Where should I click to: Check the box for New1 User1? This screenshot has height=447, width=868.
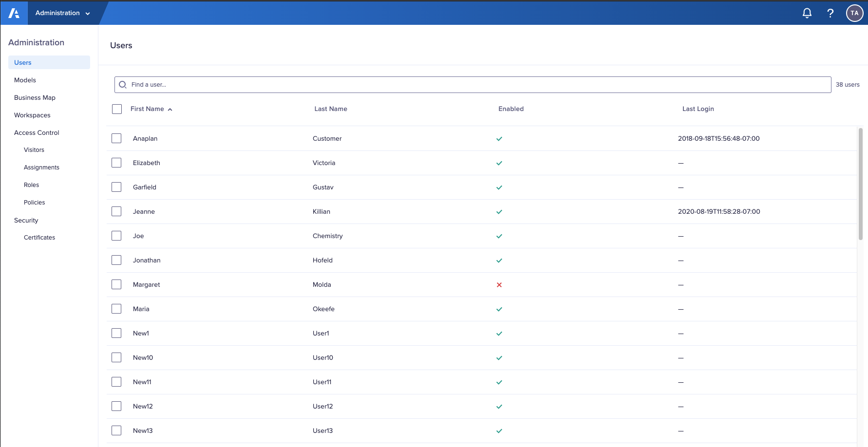[116, 333]
